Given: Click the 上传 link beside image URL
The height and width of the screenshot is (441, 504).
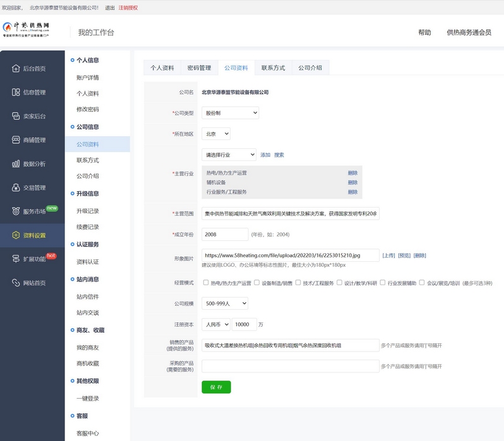Looking at the screenshot, I should (x=388, y=256).
